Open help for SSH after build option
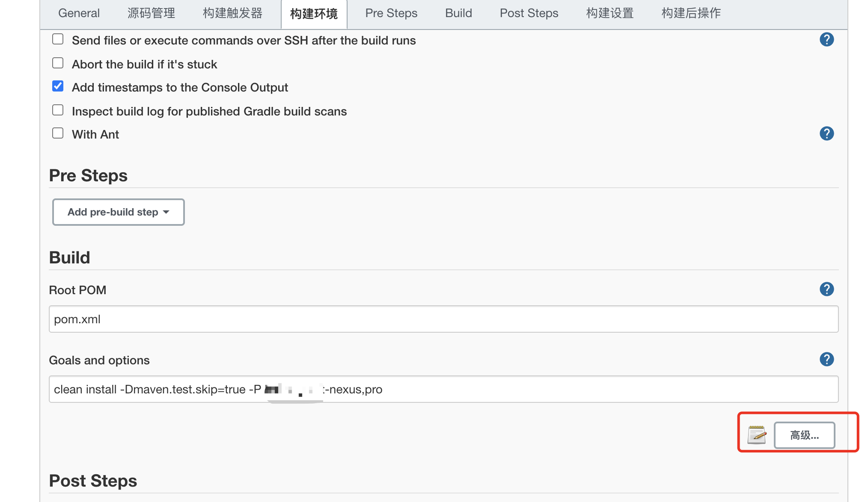Image resolution: width=868 pixels, height=502 pixels. point(826,40)
